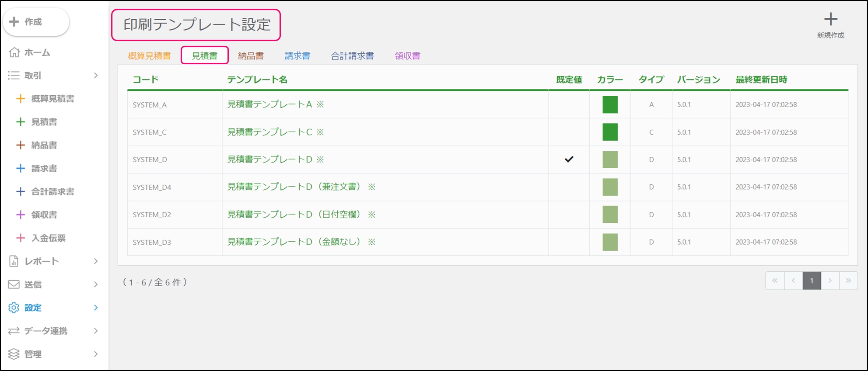
Task: Click the purple plus beside 領収書
Action: pos(21,215)
